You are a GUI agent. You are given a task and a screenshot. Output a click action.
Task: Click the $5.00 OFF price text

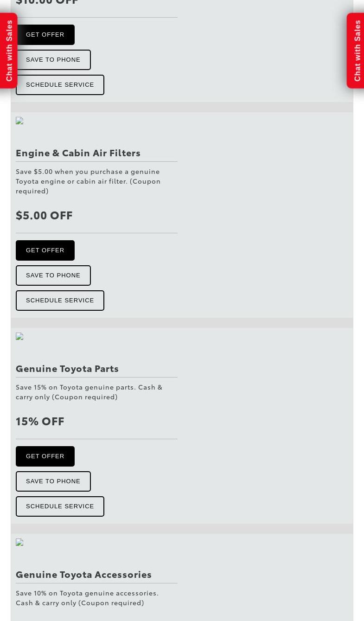coord(44,215)
